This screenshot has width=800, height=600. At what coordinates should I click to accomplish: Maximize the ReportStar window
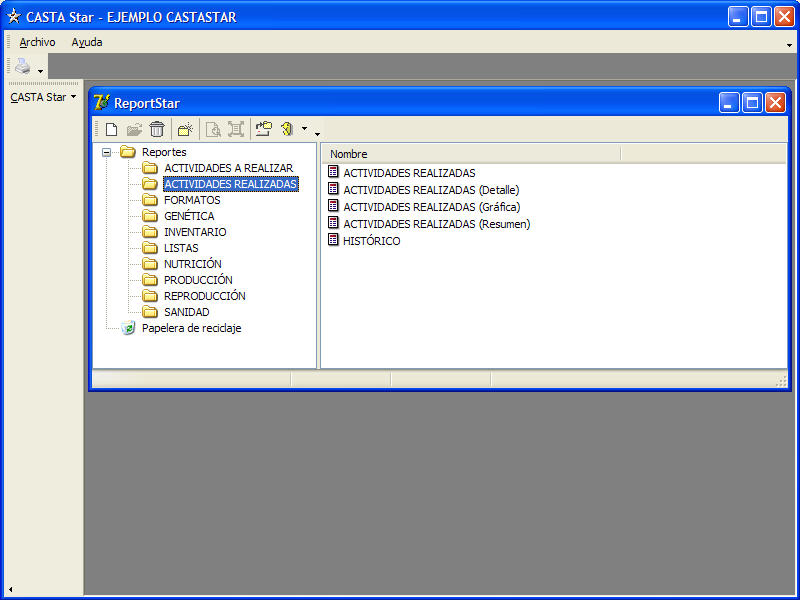[x=752, y=103]
